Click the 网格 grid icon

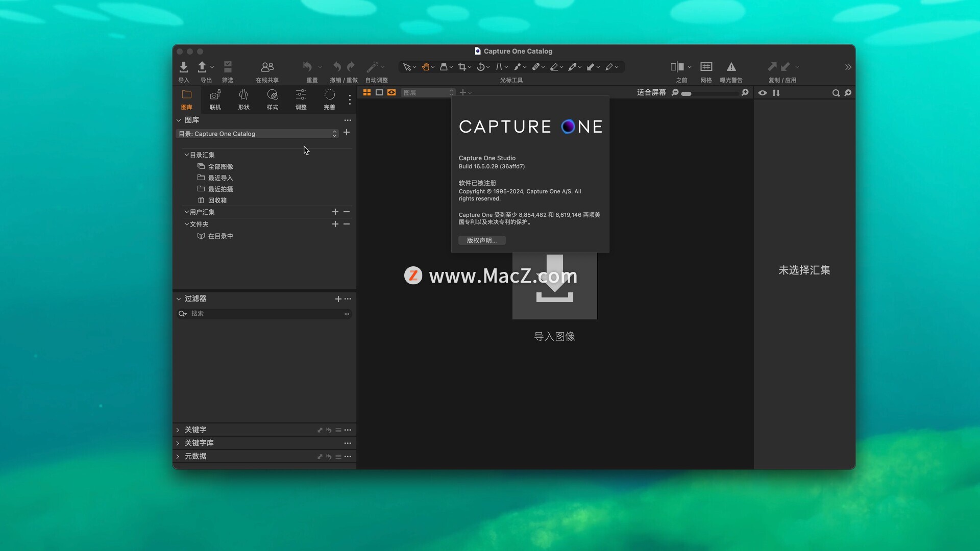click(706, 67)
